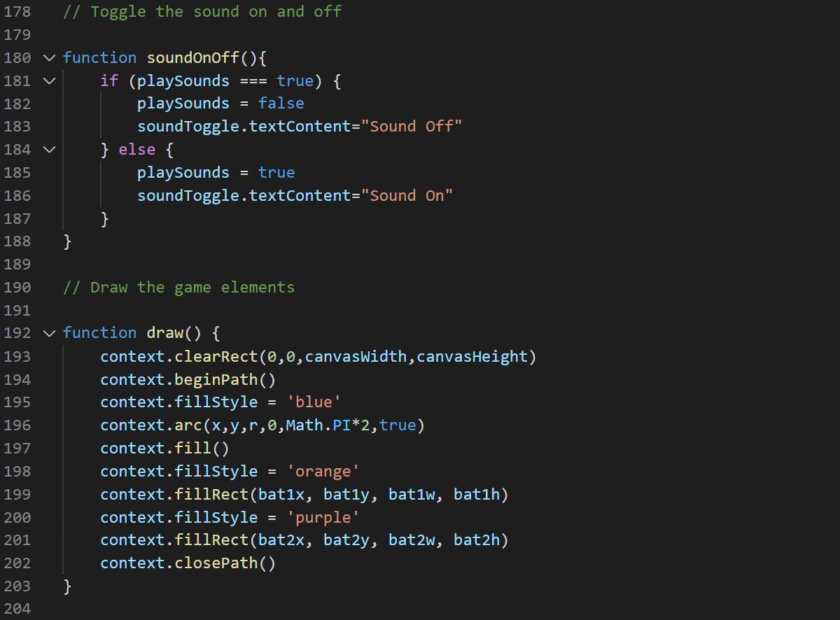840x620 pixels.
Task: Click the soundOnOff function name
Action: pyautogui.click(x=192, y=57)
